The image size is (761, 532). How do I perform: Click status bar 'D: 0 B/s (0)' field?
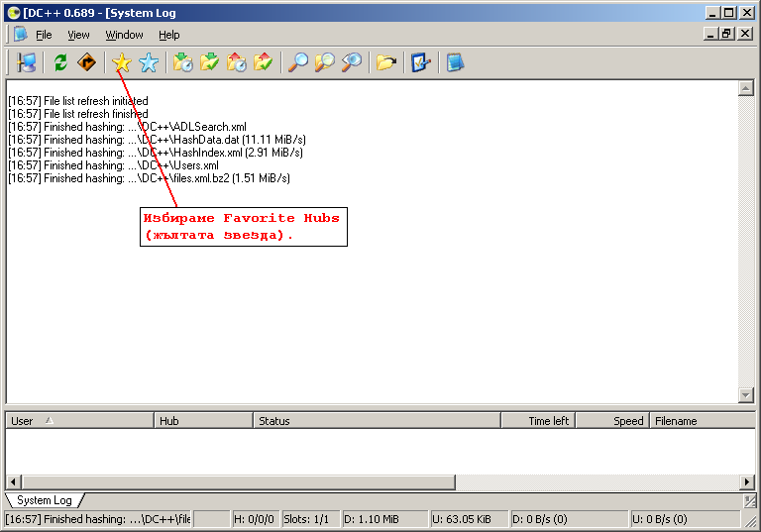point(569,519)
